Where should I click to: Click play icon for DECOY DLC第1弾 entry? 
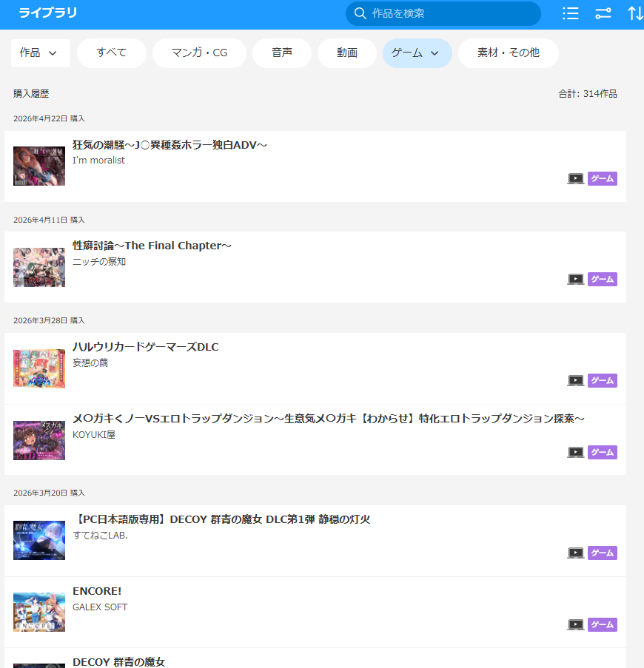[575, 553]
